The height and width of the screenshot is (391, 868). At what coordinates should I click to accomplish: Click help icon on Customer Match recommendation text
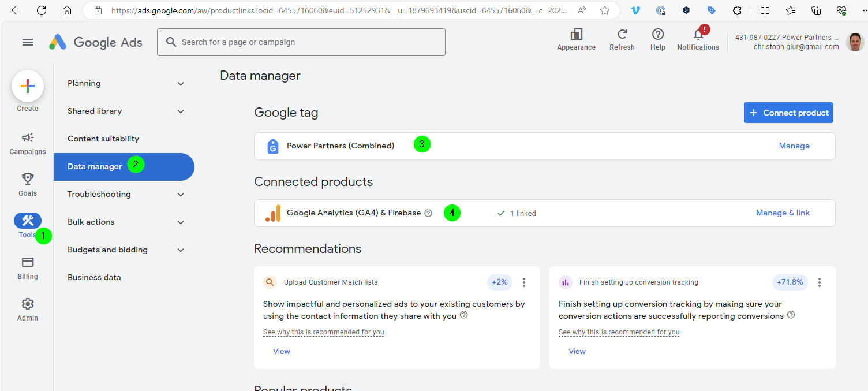click(463, 315)
